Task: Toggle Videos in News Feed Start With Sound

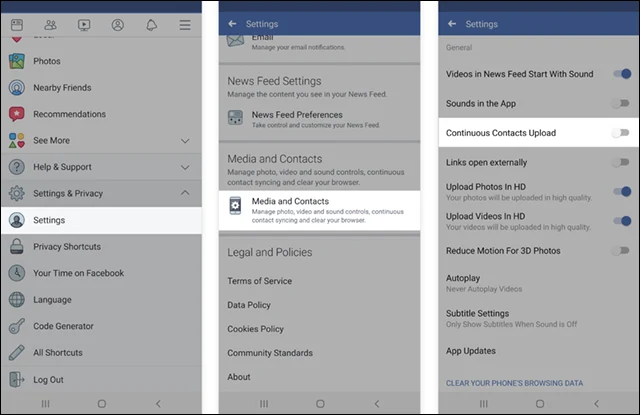Action: click(622, 74)
